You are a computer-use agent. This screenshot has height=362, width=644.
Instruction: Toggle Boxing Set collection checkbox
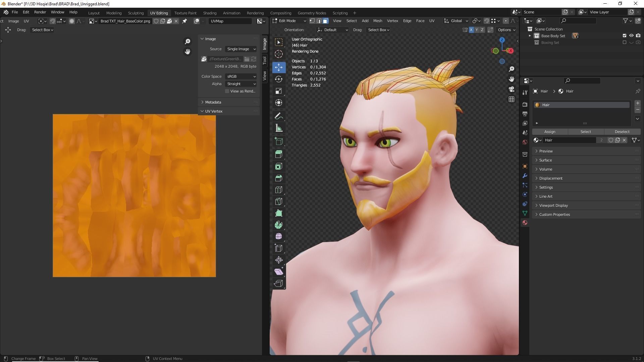pos(624,43)
